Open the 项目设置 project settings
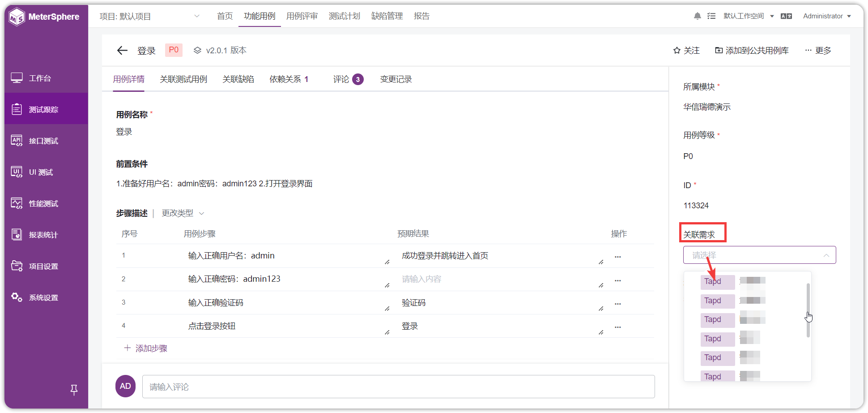The image size is (868, 413). [46, 266]
